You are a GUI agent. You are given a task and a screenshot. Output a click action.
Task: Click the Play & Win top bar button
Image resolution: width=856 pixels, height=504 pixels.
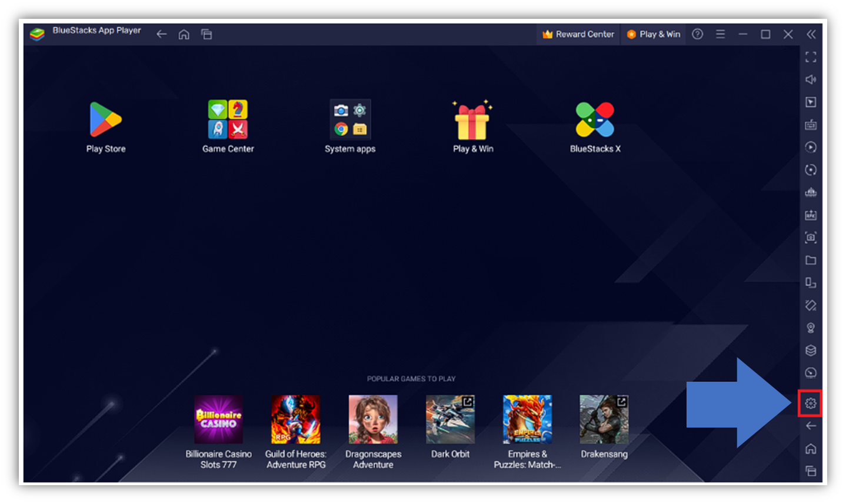653,34
